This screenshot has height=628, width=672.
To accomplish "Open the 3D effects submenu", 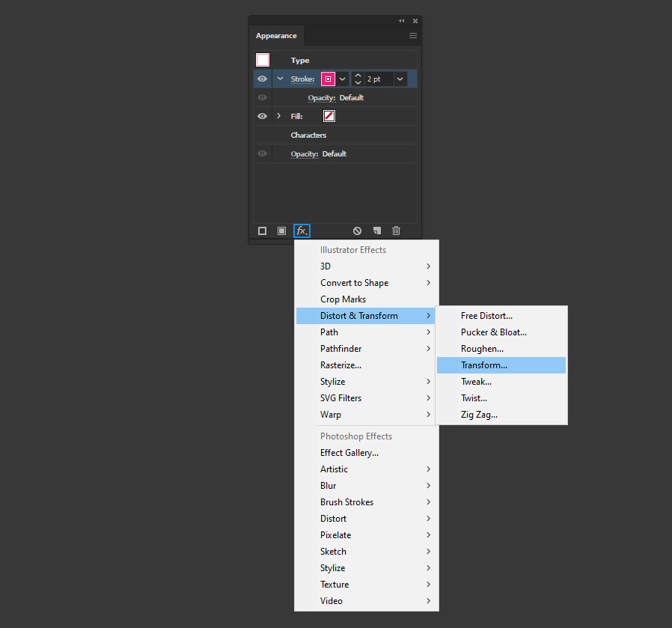I will (366, 266).
